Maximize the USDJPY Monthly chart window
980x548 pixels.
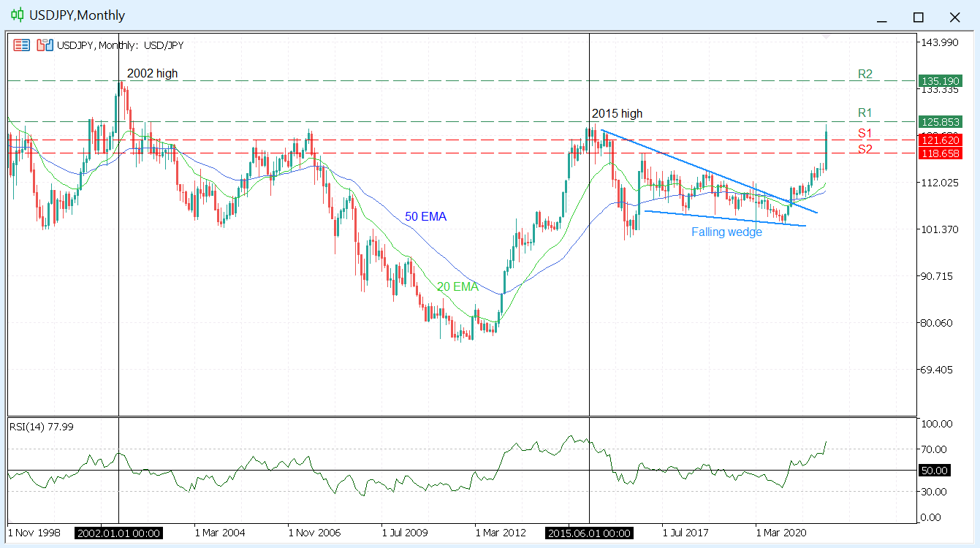[x=919, y=17]
